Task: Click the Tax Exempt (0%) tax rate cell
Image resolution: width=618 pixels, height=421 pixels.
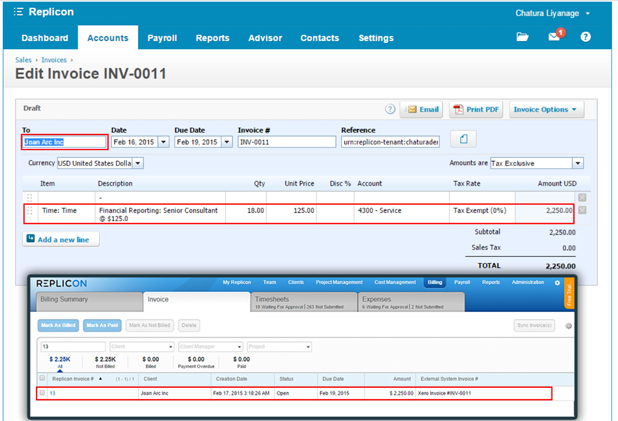Action: tap(482, 214)
